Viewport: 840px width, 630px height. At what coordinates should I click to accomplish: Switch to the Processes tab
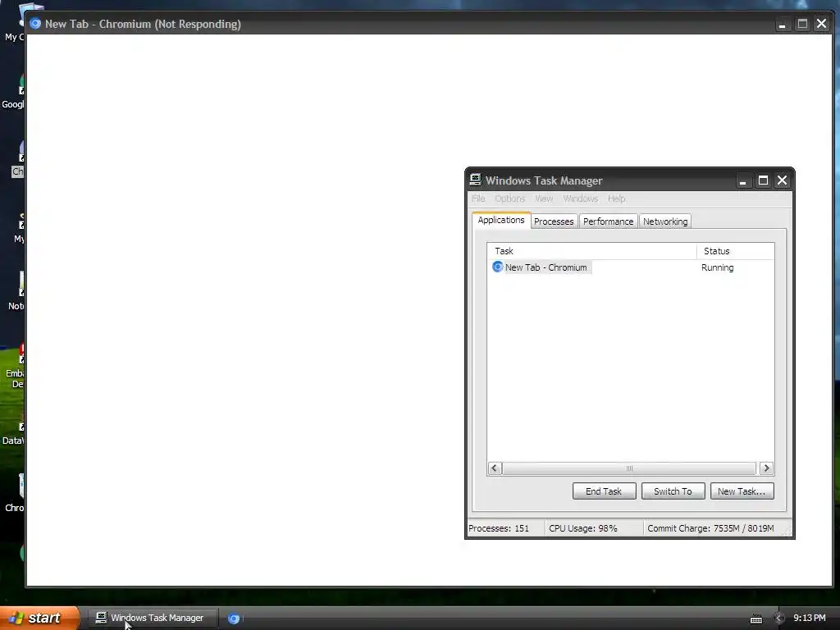554,221
